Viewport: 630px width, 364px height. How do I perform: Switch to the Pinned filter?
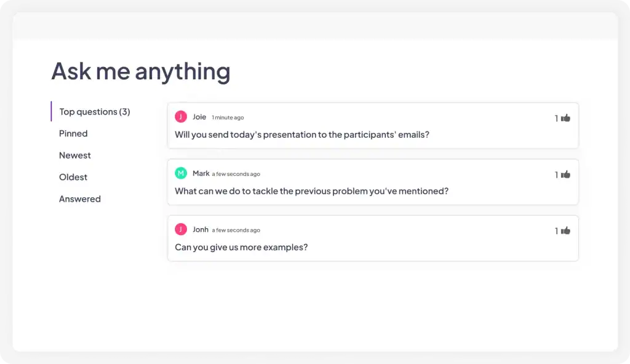coord(73,133)
